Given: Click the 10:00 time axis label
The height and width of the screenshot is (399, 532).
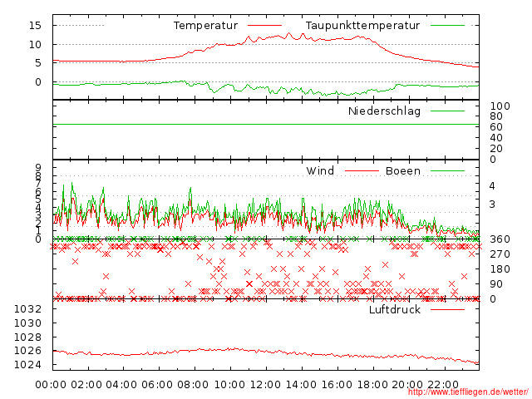Looking at the screenshot, I should click(x=229, y=384).
